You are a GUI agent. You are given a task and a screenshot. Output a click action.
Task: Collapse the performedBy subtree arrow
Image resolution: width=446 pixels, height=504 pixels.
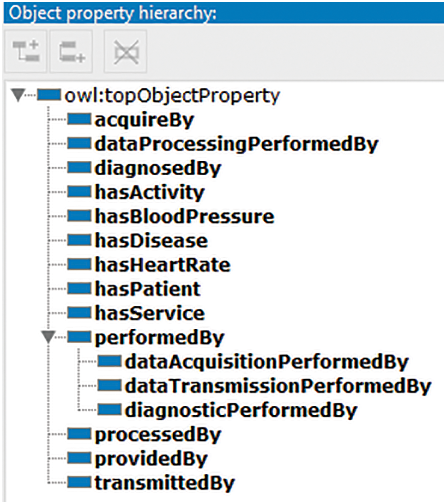click(48, 337)
